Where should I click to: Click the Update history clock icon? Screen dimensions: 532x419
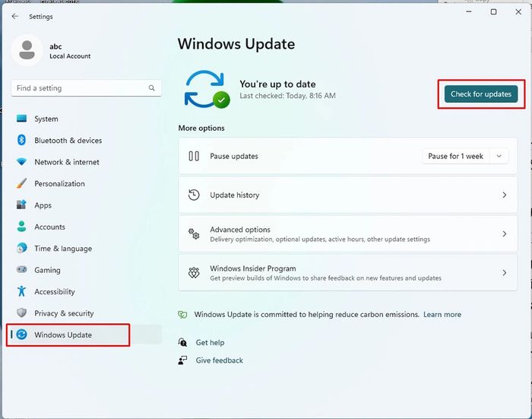pos(194,195)
